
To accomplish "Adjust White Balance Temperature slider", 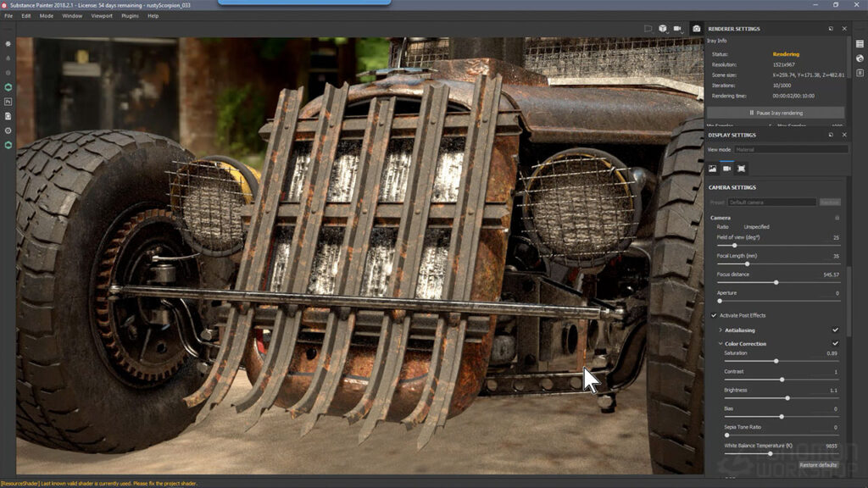I will 782,454.
